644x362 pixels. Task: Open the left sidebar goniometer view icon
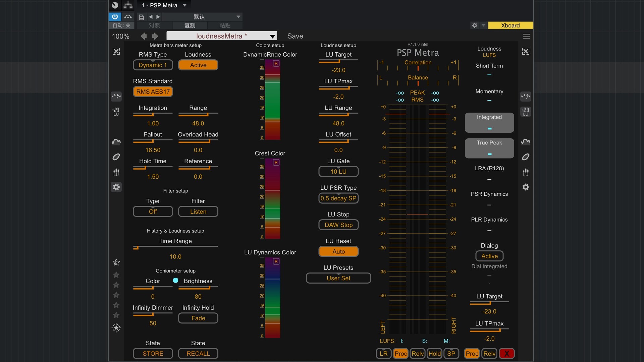pos(116,157)
